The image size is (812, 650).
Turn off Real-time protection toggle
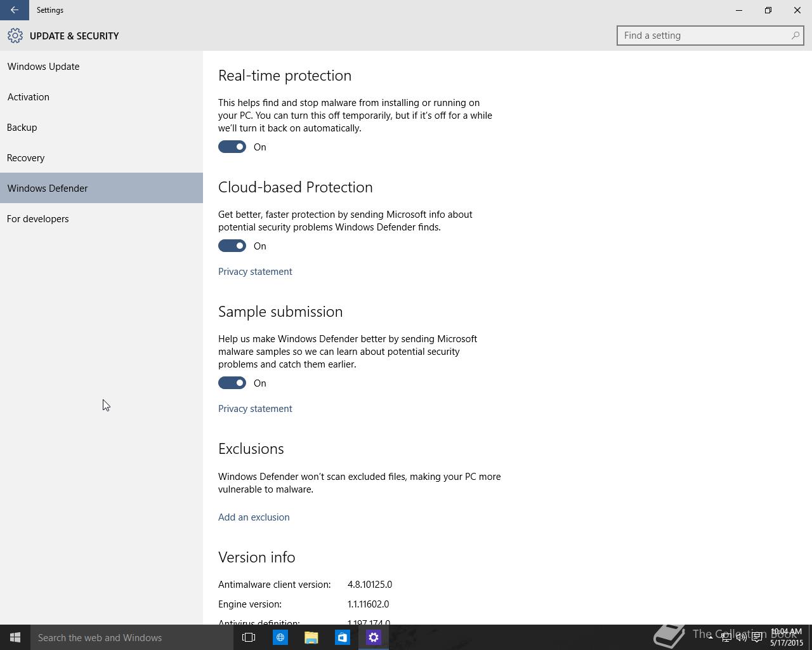click(232, 147)
